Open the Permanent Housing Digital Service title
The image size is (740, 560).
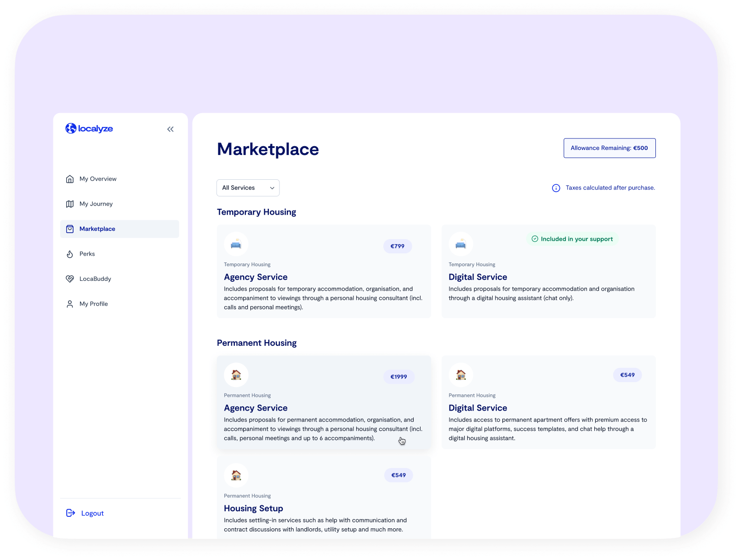[478, 408]
